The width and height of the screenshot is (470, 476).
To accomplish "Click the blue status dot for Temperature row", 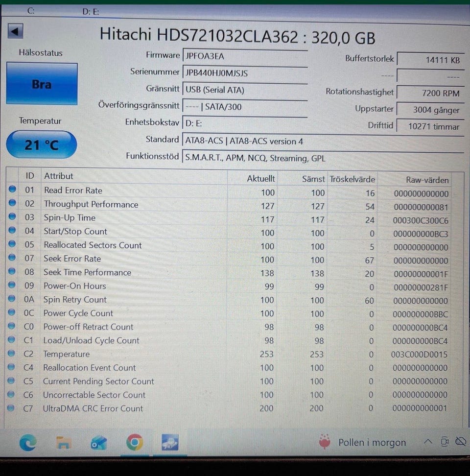I will coord(12,354).
